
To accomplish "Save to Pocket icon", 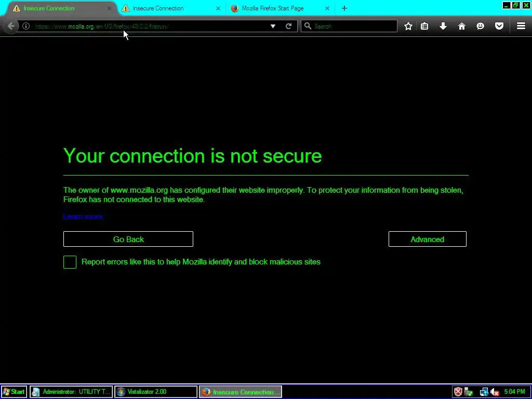I will (499, 26).
